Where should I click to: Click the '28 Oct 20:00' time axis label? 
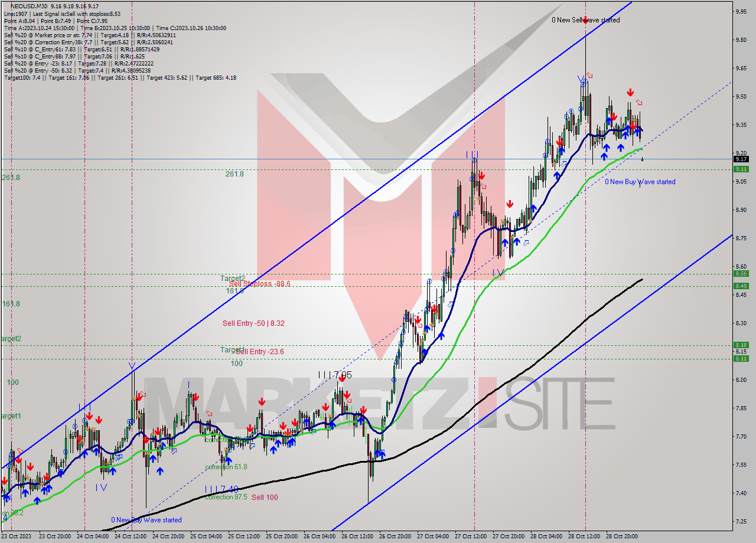point(622,537)
